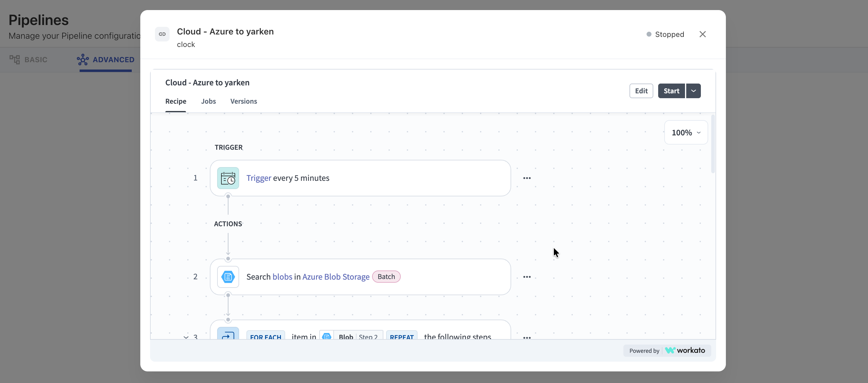Image resolution: width=868 pixels, height=383 pixels.
Task: Open the Start button dropdown arrow
Action: [x=694, y=91]
